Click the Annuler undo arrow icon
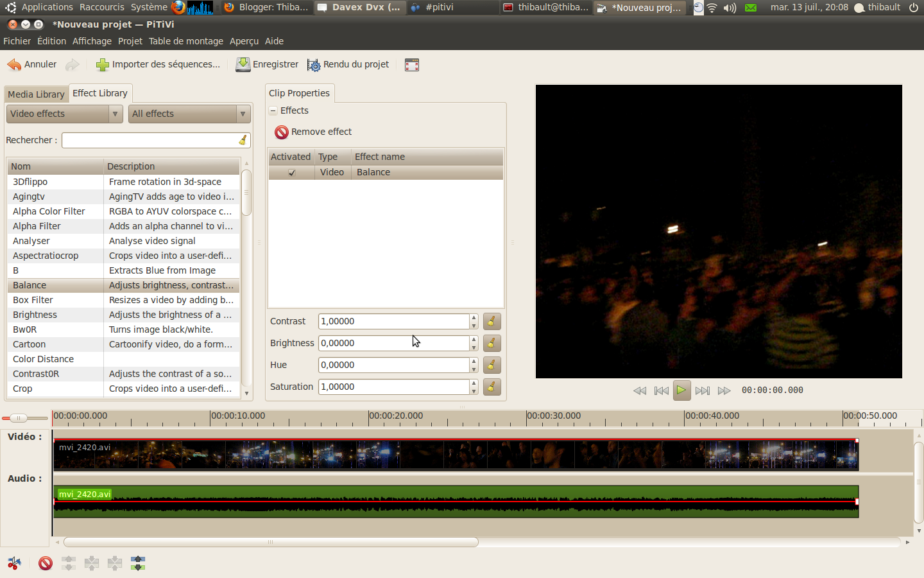This screenshot has width=924, height=578. coord(14,65)
